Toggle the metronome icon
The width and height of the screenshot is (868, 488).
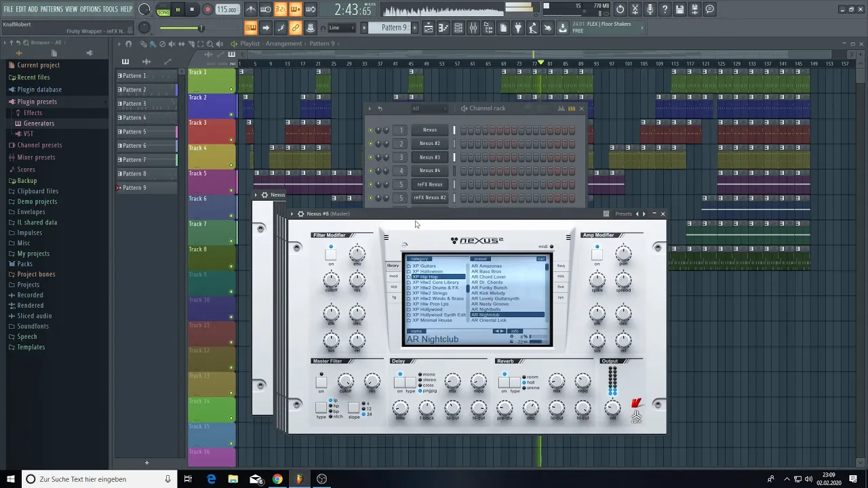tap(251, 9)
